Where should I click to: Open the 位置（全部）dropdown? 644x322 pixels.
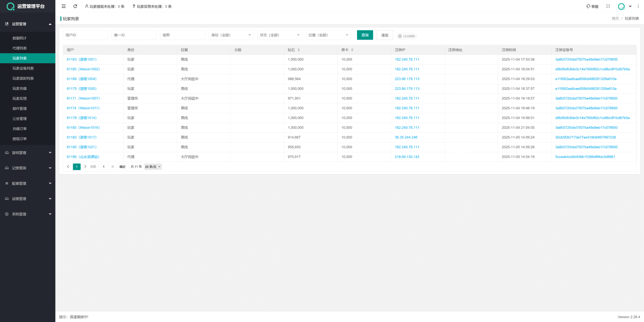pos(328,35)
